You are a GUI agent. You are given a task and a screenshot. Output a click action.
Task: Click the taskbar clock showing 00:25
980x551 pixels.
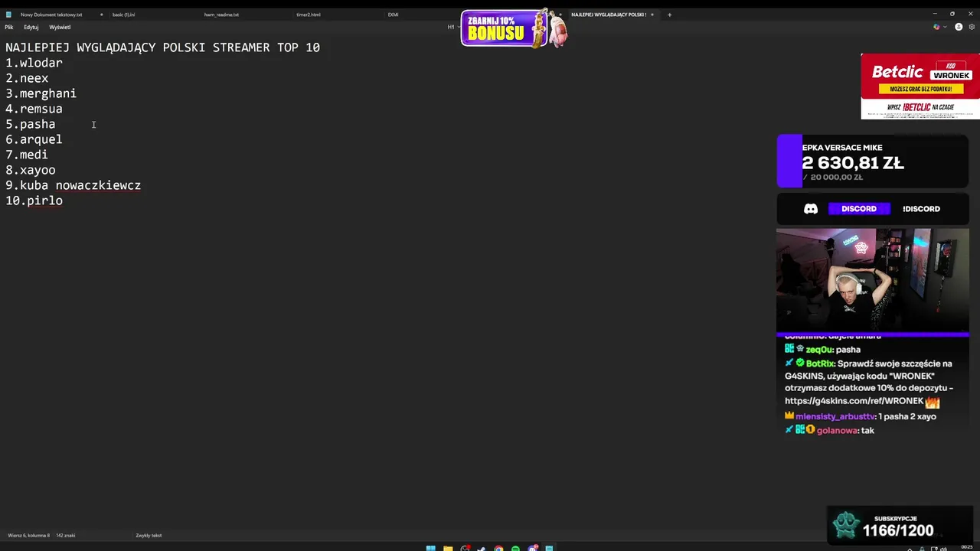coord(967,547)
